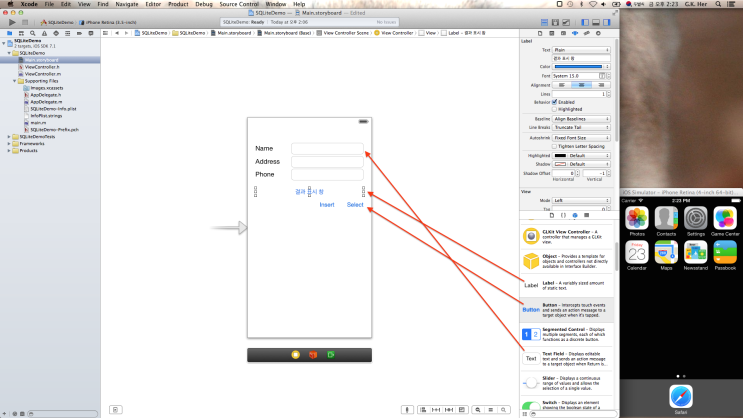Open the Log navigator icon
Screen dimensions: 743x418
pos(91,33)
